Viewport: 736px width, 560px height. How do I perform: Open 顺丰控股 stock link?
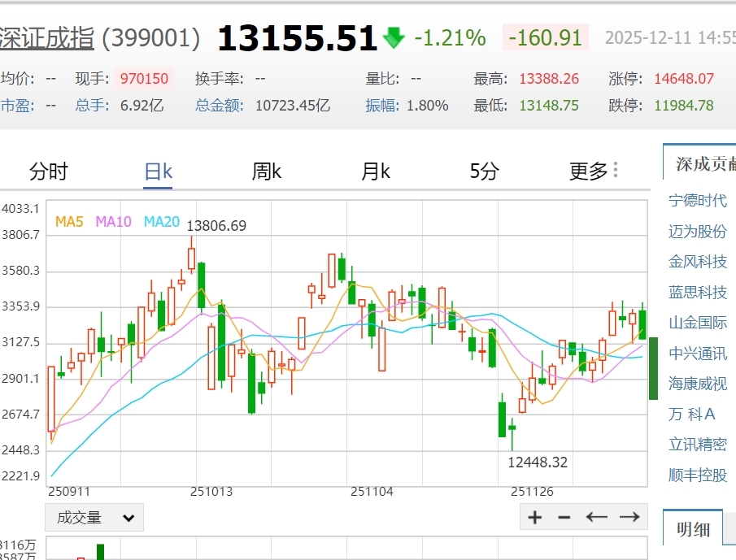[x=698, y=475]
